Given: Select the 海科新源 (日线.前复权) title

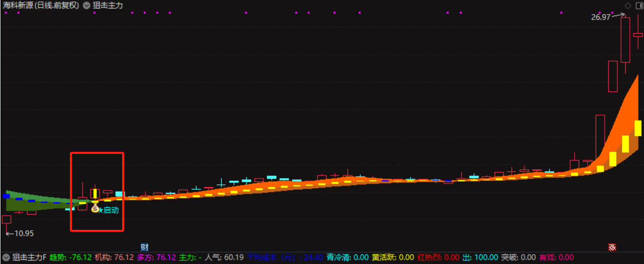Looking at the screenshot, I should [x=41, y=6].
